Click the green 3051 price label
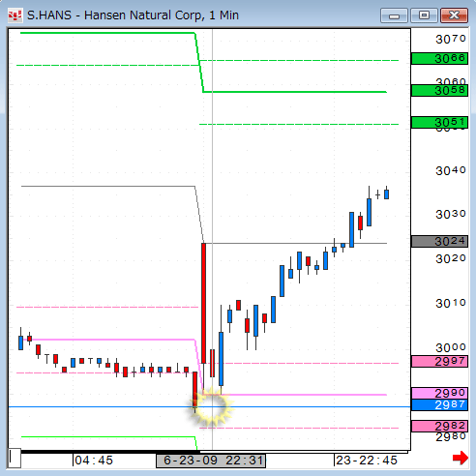 [x=439, y=123]
